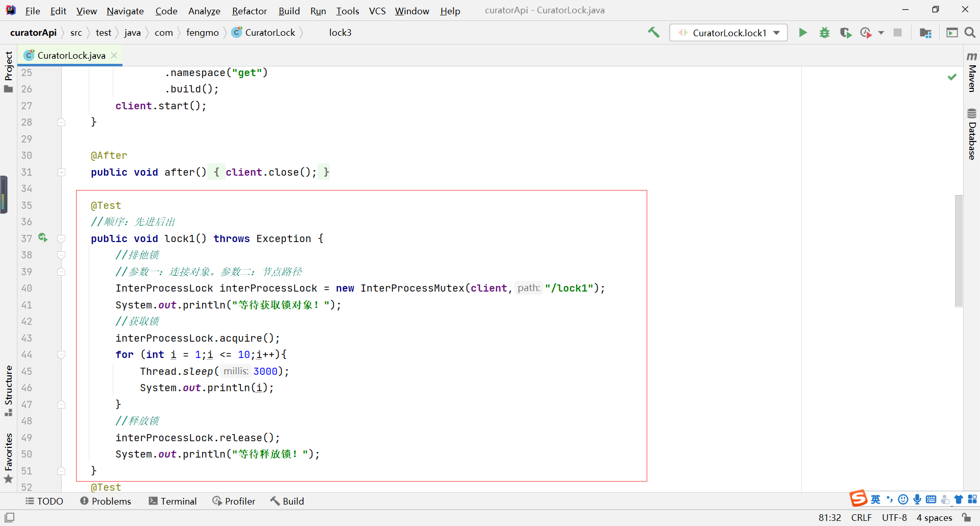Click curatorApi in the breadcrumb bar

click(x=33, y=33)
